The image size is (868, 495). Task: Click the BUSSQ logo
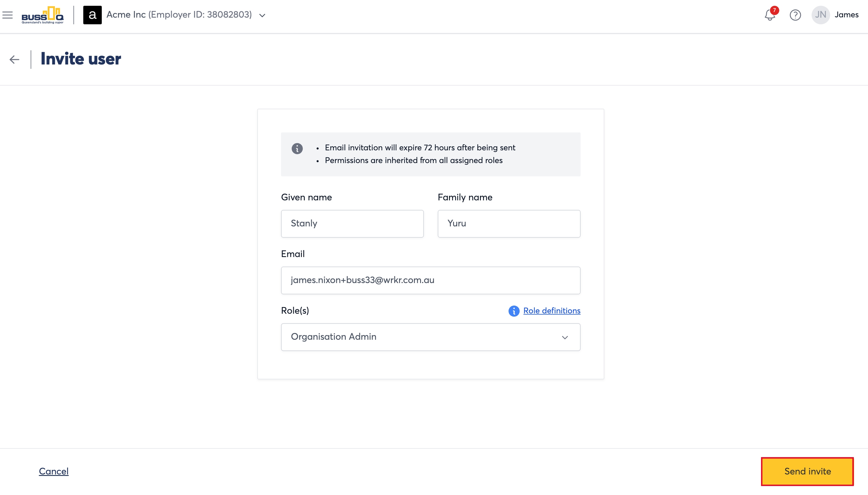click(x=43, y=15)
